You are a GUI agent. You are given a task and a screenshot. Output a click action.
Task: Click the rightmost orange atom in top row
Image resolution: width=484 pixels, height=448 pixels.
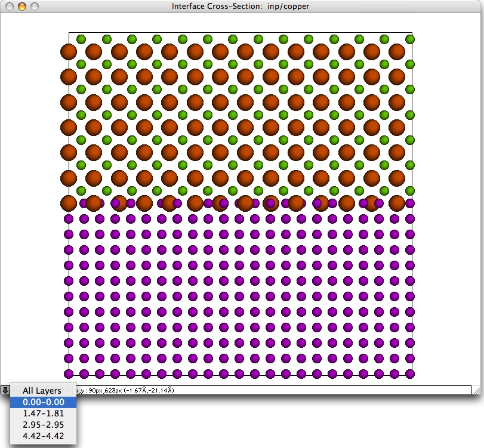(397, 51)
